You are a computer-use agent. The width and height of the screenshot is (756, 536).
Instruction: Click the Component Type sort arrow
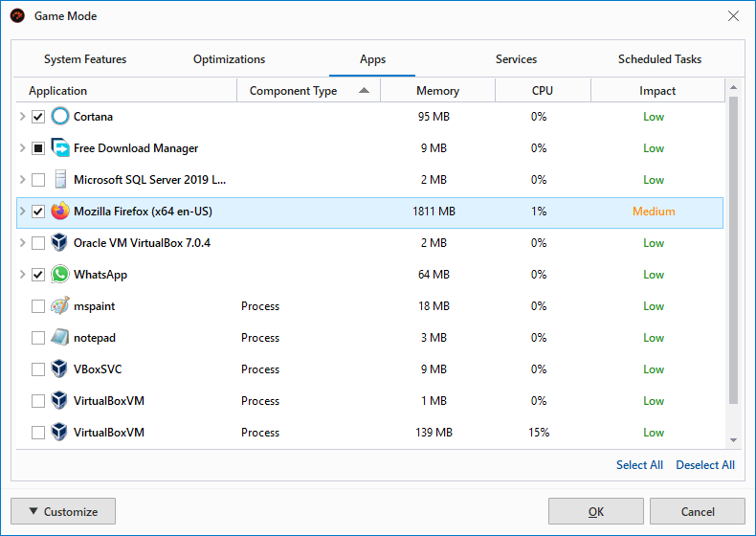364,90
